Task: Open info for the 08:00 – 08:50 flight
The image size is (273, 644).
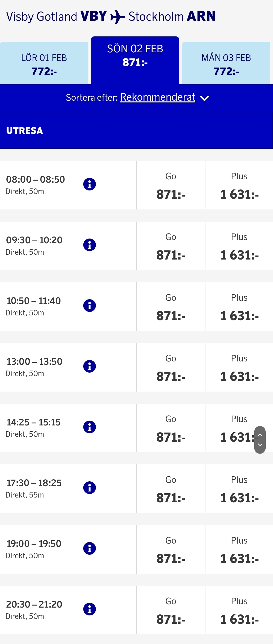Action: click(x=90, y=184)
